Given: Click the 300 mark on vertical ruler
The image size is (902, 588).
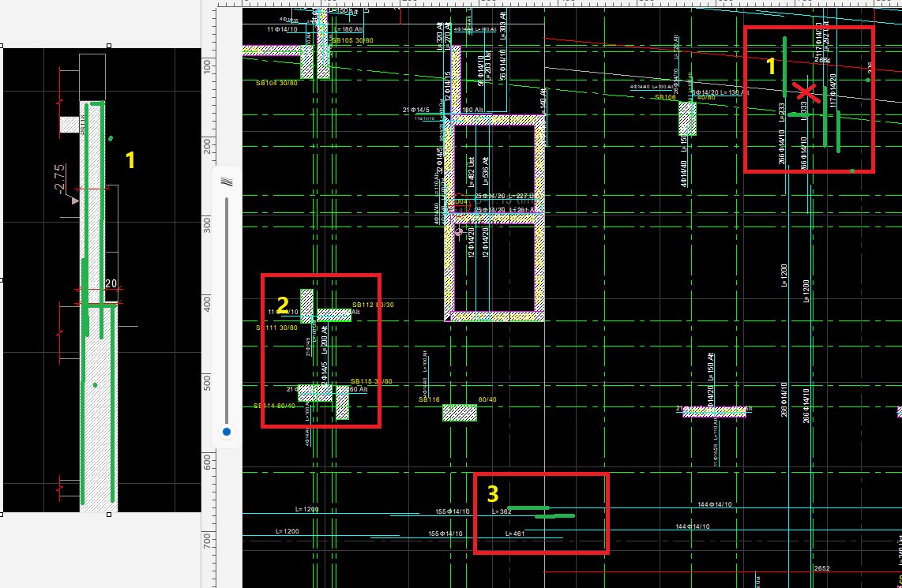Looking at the screenshot, I should [207, 224].
